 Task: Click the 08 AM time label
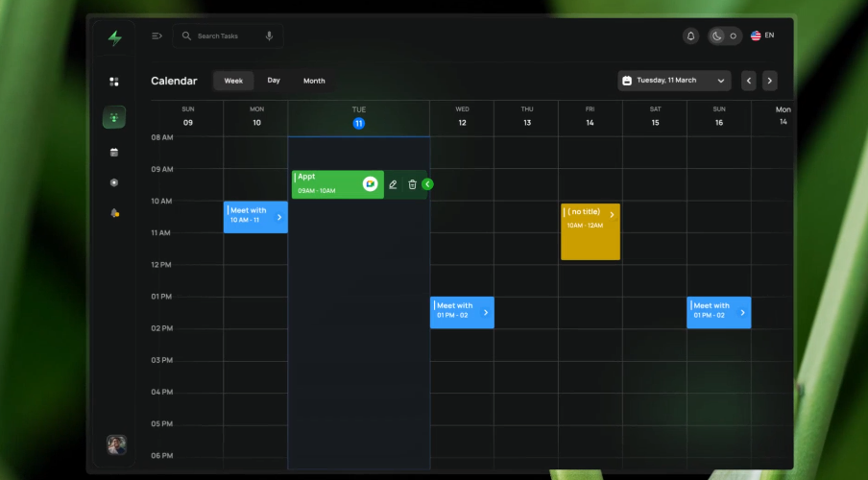[162, 137]
